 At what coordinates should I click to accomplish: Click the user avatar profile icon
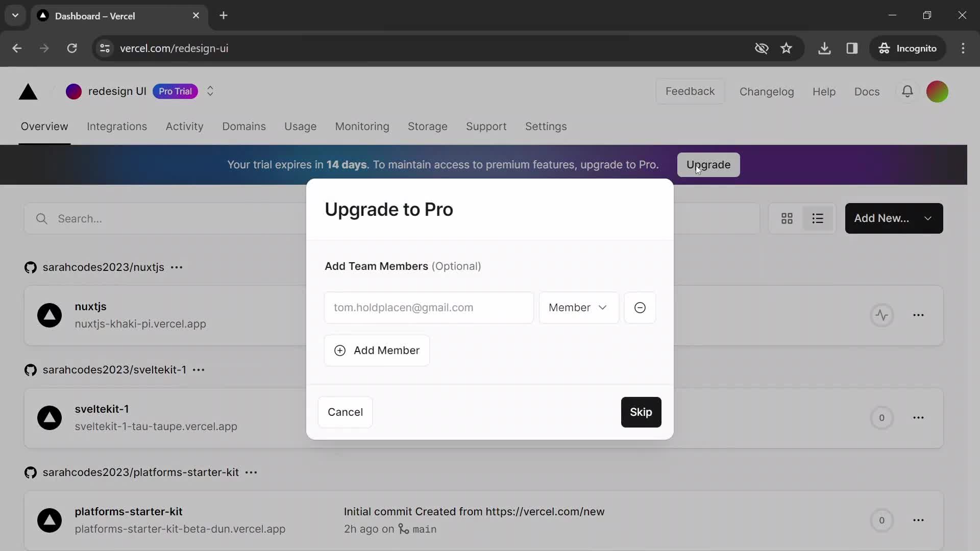tap(938, 91)
